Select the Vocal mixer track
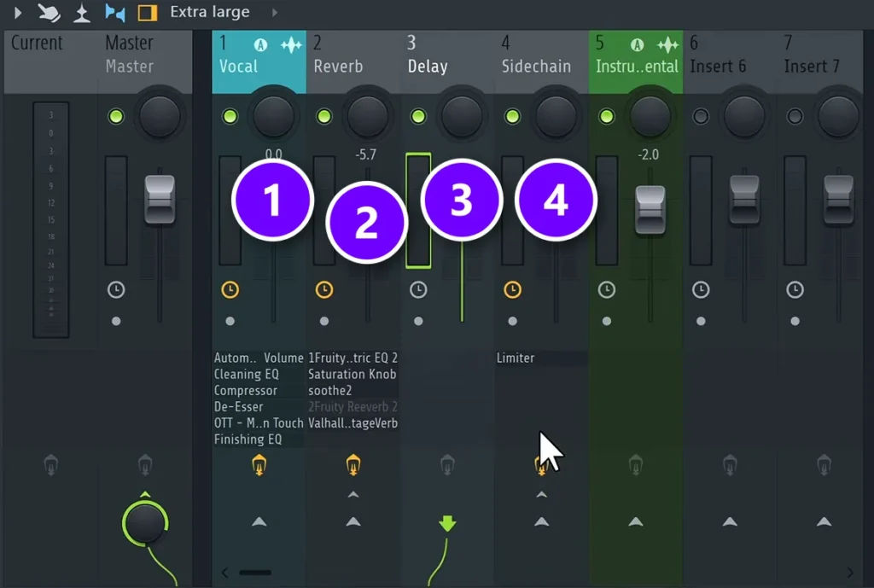Screen dimensions: 874x588 point(259,61)
